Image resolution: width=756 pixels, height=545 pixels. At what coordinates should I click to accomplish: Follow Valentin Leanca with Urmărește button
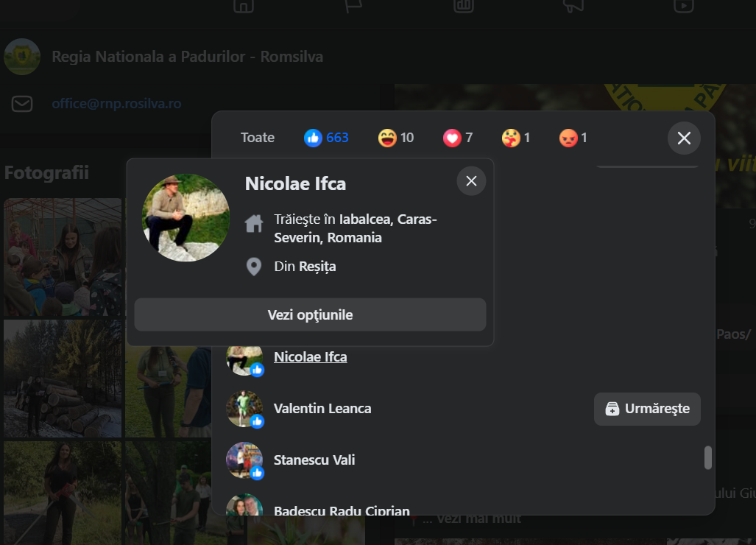click(x=647, y=409)
